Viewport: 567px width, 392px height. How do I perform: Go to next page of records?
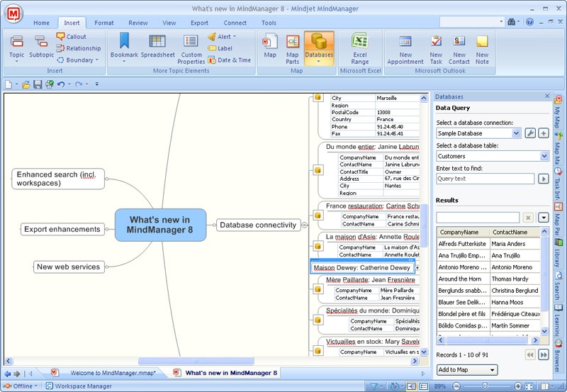pos(544,354)
